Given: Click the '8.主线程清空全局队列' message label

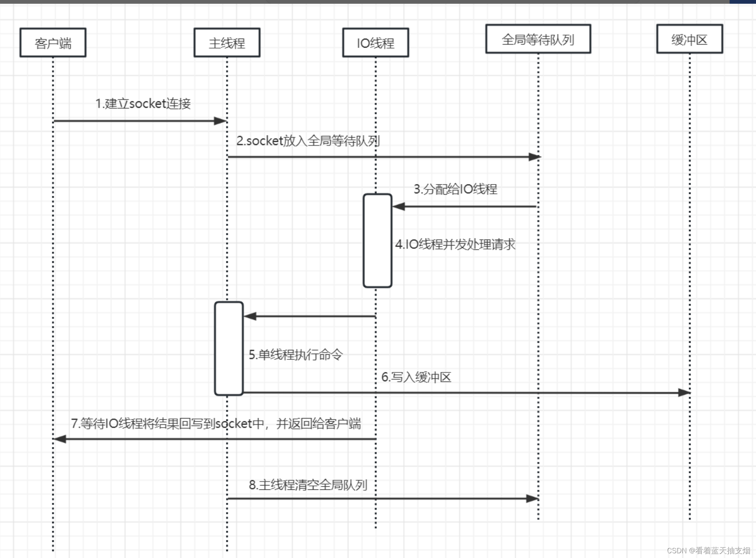Looking at the screenshot, I should click(x=308, y=485).
